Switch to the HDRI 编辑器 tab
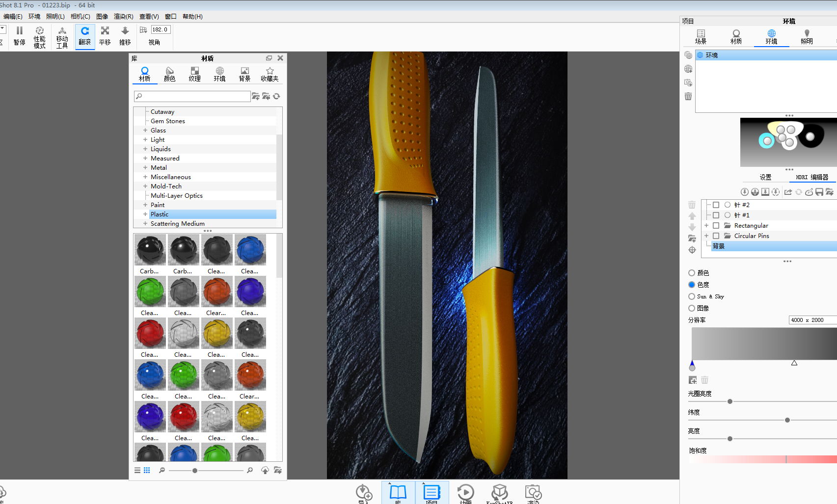Viewport: 837px width, 504px height. coord(812,177)
